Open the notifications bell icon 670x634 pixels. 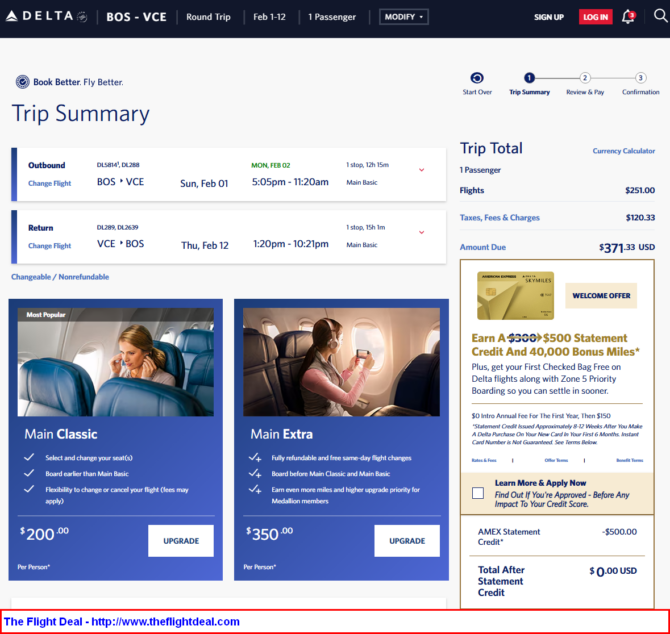pyautogui.click(x=628, y=17)
